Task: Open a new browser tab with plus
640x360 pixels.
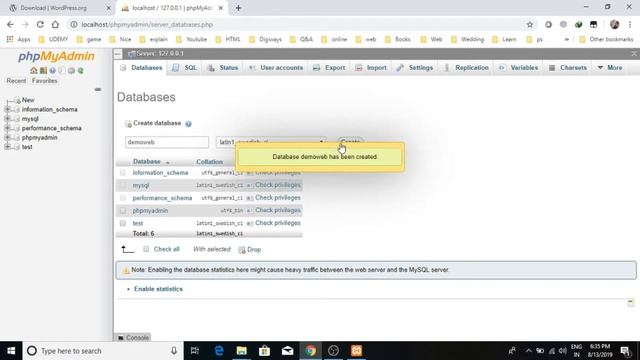Action: tap(238, 8)
